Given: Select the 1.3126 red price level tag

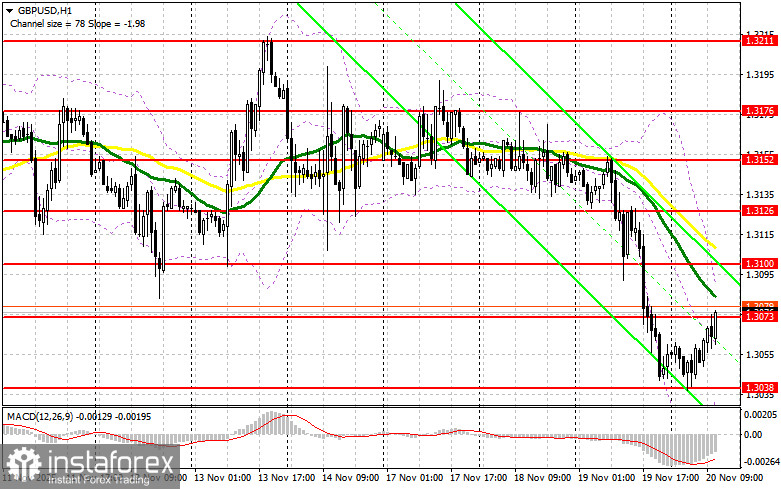Looking at the screenshot, I should [760, 211].
